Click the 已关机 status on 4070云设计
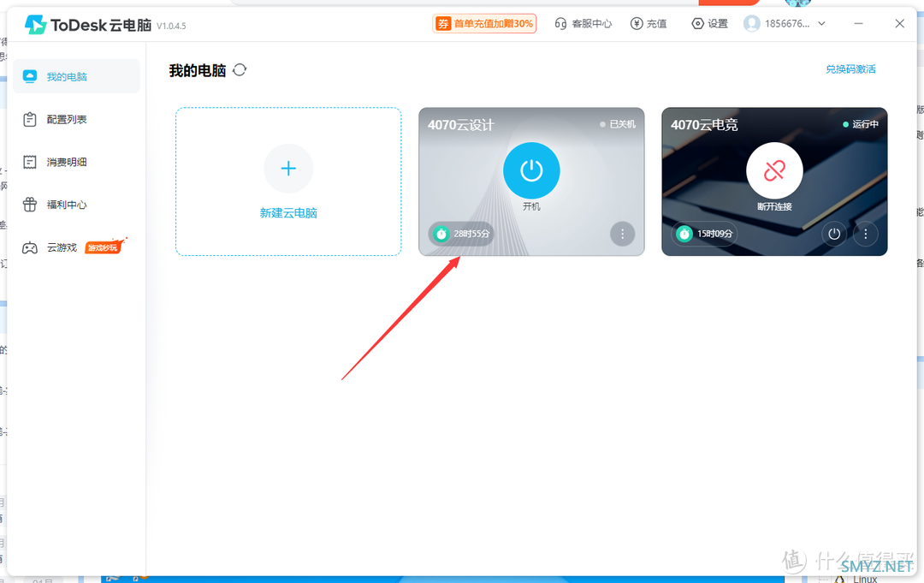Image resolution: width=924 pixels, height=583 pixels. 618,124
